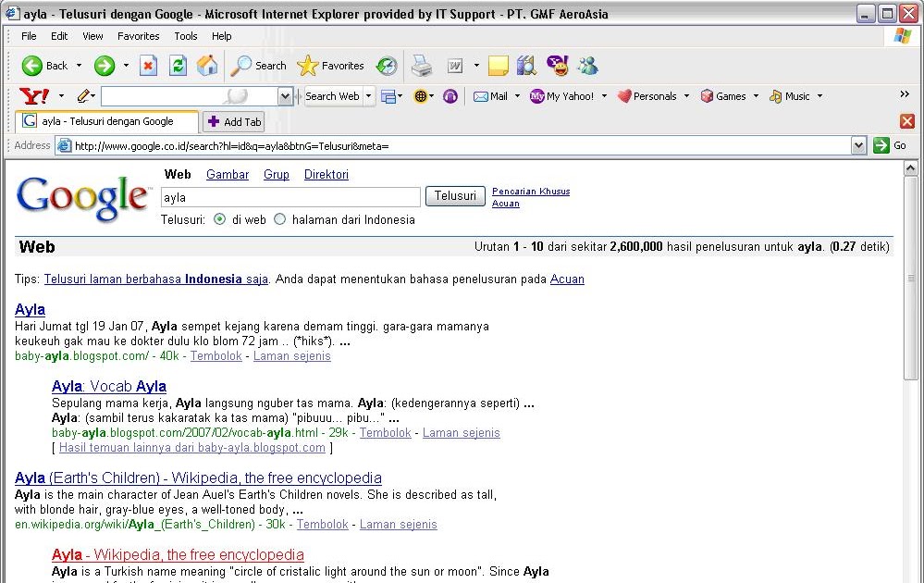Viewport: 924px width, 583px height.
Task: Refresh the page with green arrows icon
Action: (178, 66)
